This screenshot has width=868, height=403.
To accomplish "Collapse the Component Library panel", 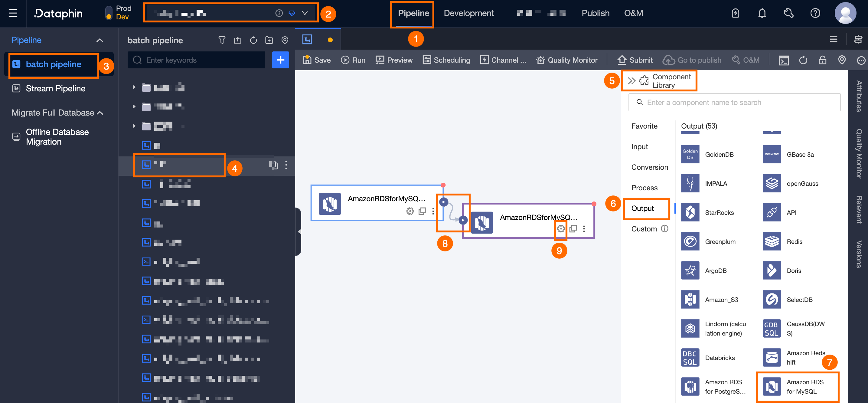I will (x=631, y=81).
